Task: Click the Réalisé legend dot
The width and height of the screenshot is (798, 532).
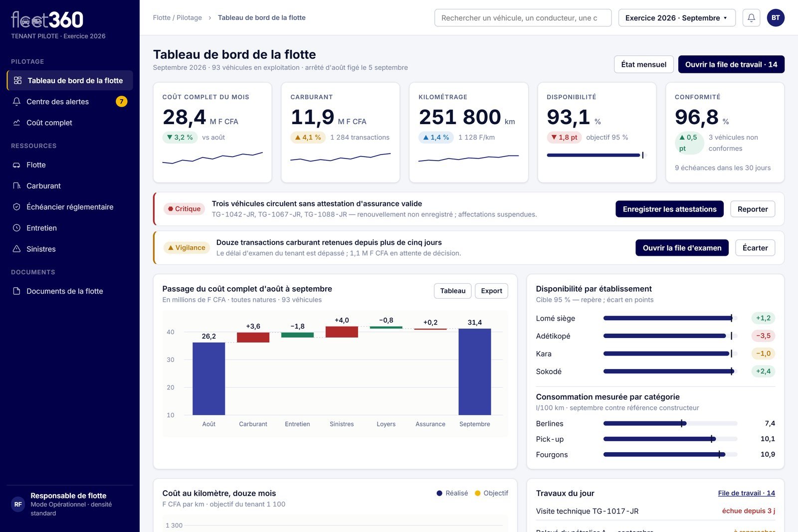Action: pos(439,493)
